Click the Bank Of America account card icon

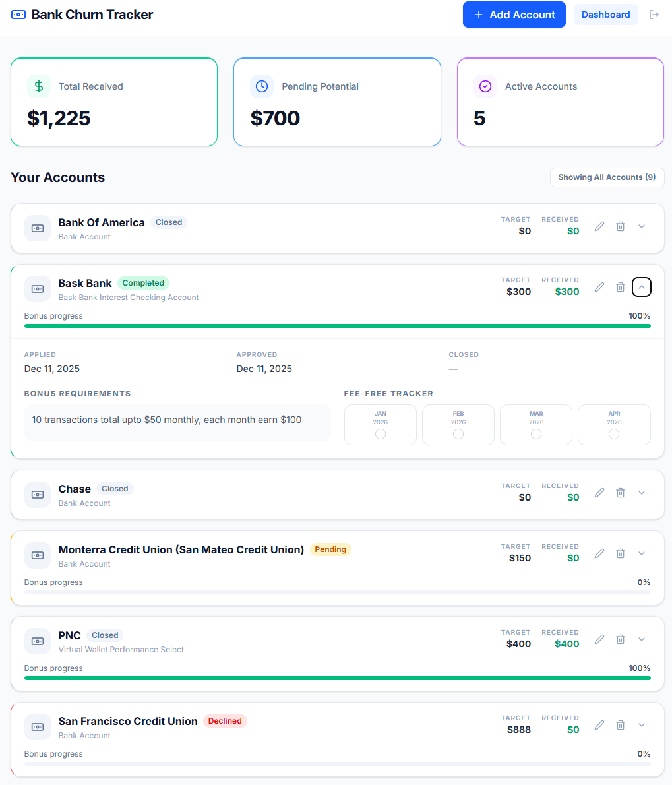pos(38,228)
